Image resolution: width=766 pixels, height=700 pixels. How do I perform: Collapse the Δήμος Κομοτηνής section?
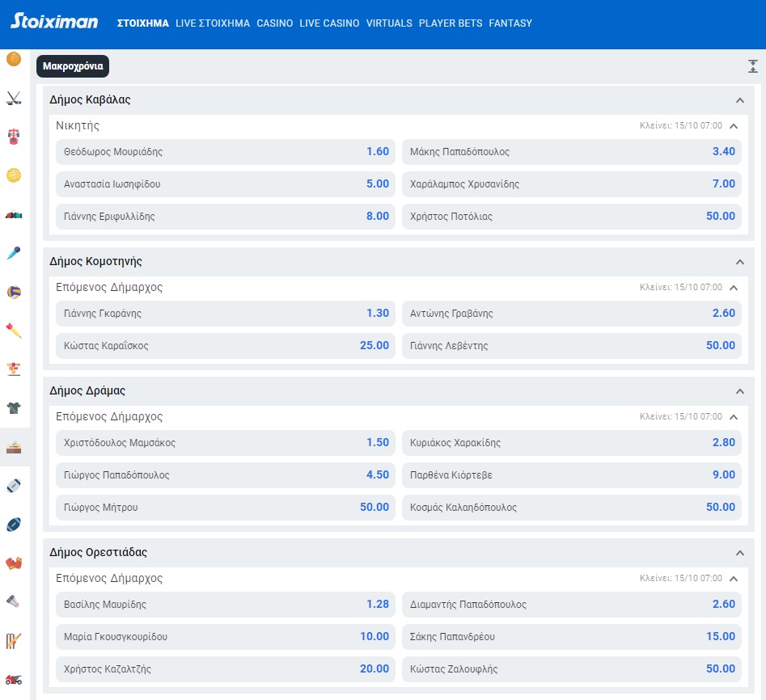click(739, 262)
